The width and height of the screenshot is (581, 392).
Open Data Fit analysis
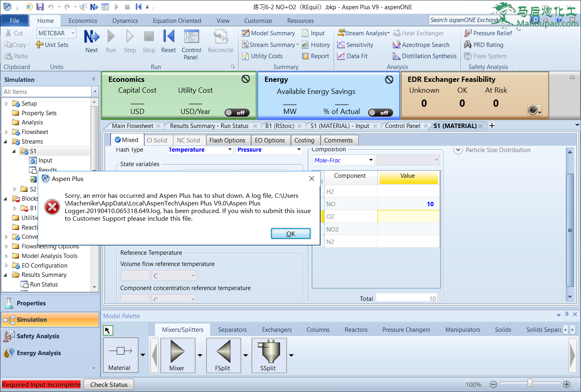click(352, 56)
